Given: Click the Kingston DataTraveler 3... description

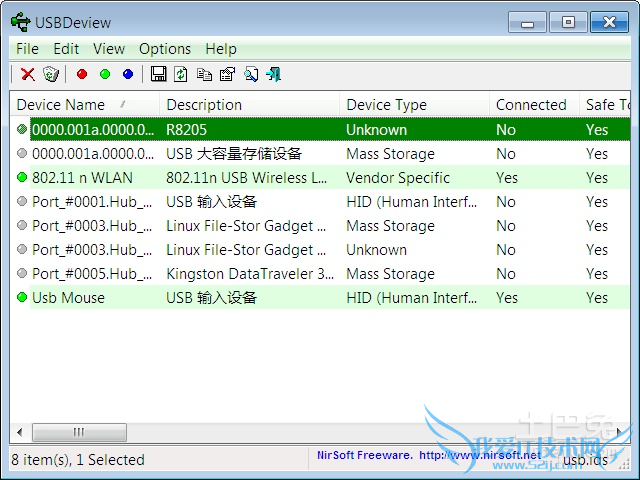Looking at the screenshot, I should [250, 273].
